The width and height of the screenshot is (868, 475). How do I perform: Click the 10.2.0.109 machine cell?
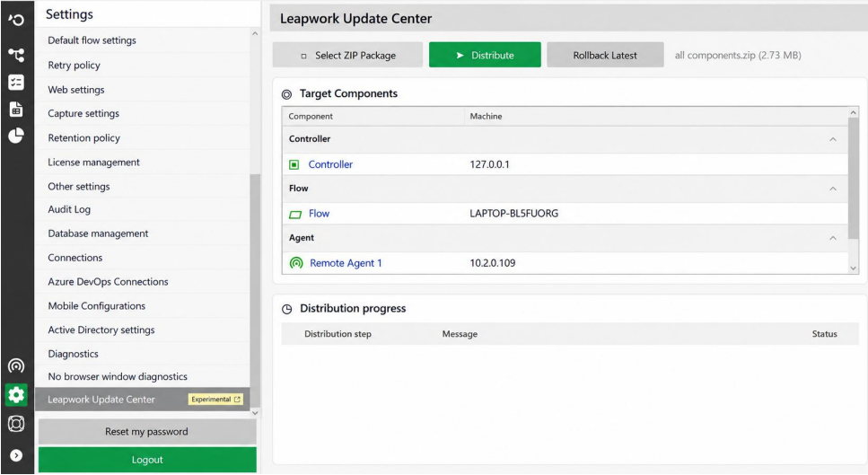pos(492,263)
